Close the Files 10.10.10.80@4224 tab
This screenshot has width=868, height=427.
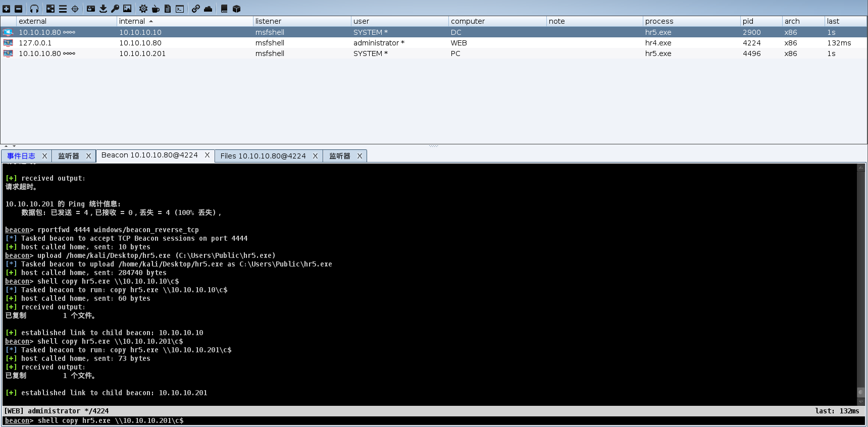click(315, 156)
